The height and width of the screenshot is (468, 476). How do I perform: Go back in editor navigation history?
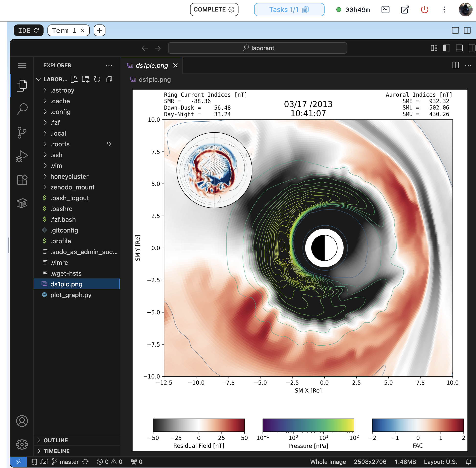click(x=145, y=48)
